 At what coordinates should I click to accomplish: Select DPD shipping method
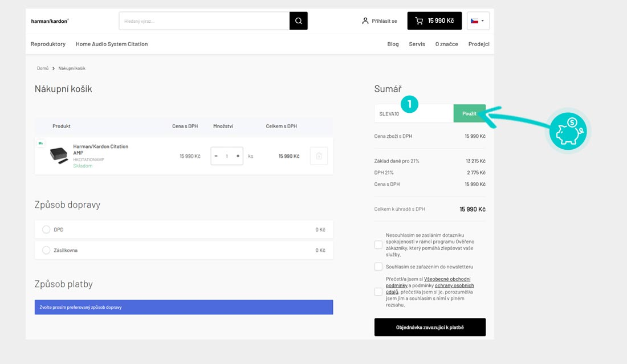(x=46, y=230)
